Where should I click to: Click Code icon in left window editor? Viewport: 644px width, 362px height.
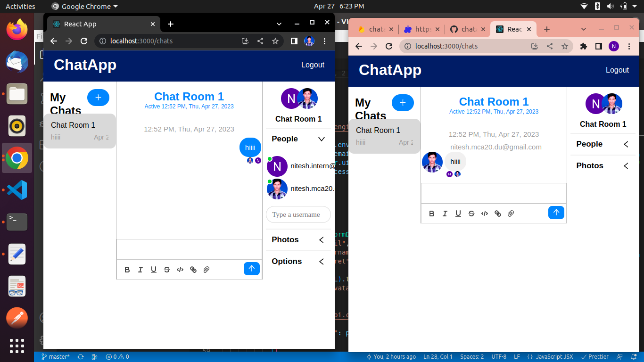tap(180, 270)
